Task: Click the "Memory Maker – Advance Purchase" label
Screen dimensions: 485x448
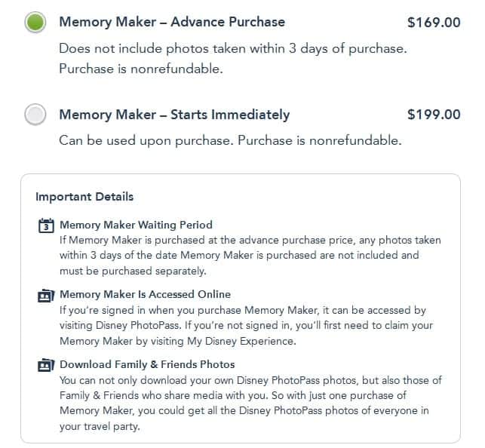Action: click(172, 22)
